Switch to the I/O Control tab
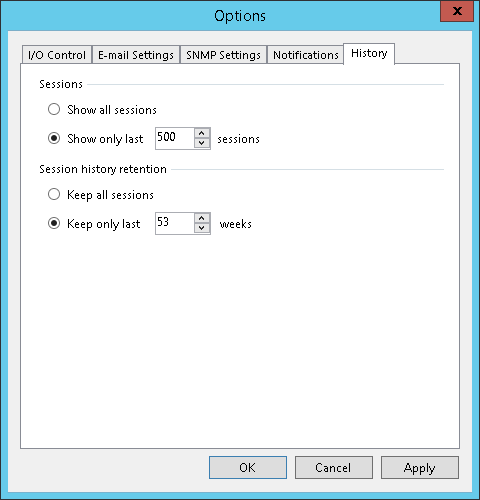Image resolution: width=480 pixels, height=500 pixels. [x=57, y=55]
